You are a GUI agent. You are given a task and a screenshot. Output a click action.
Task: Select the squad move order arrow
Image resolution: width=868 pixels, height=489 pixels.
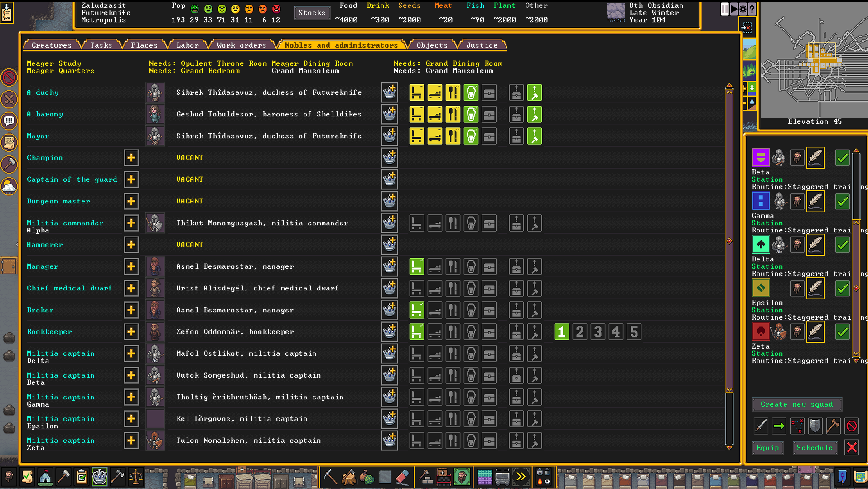tap(779, 426)
